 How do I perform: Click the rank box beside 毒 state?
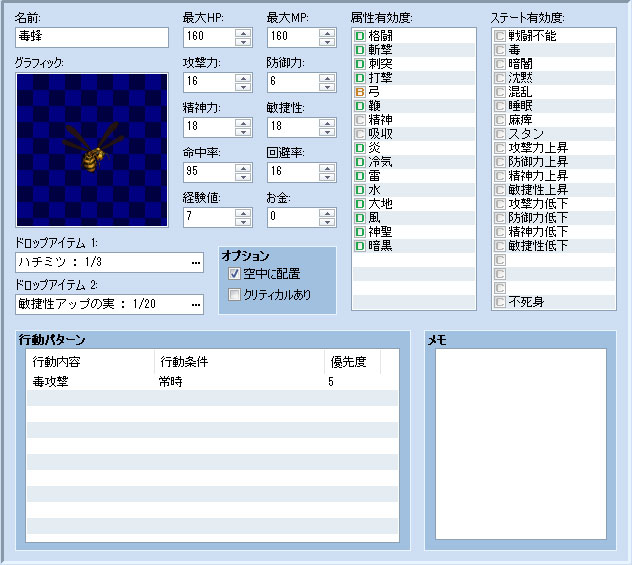pyautogui.click(x=500, y=50)
